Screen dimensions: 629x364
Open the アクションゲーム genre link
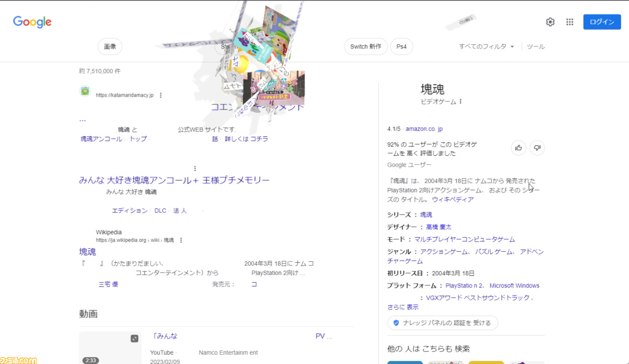pyautogui.click(x=443, y=252)
